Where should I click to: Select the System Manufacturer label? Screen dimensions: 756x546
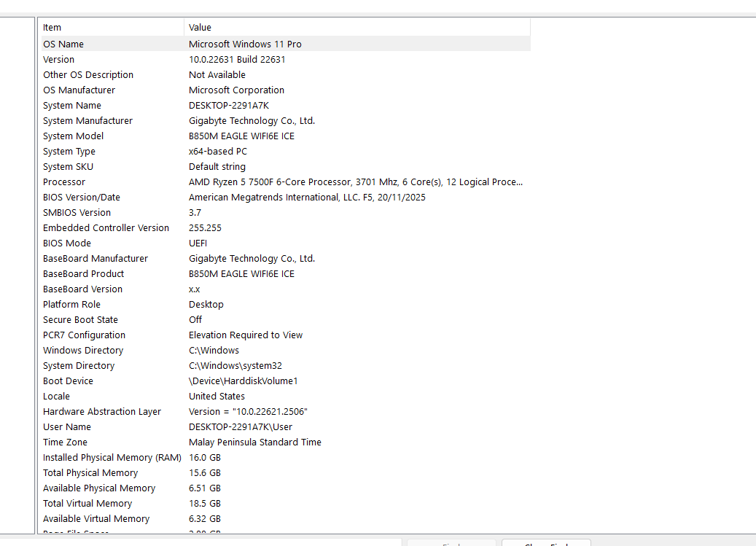[x=87, y=121]
